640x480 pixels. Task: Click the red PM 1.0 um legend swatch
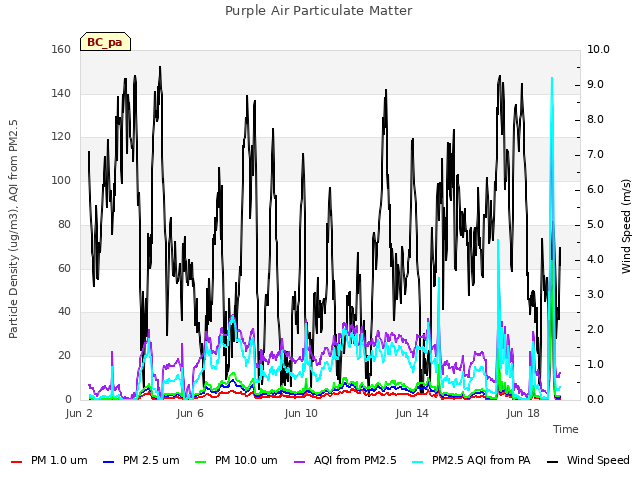[x=16, y=461]
